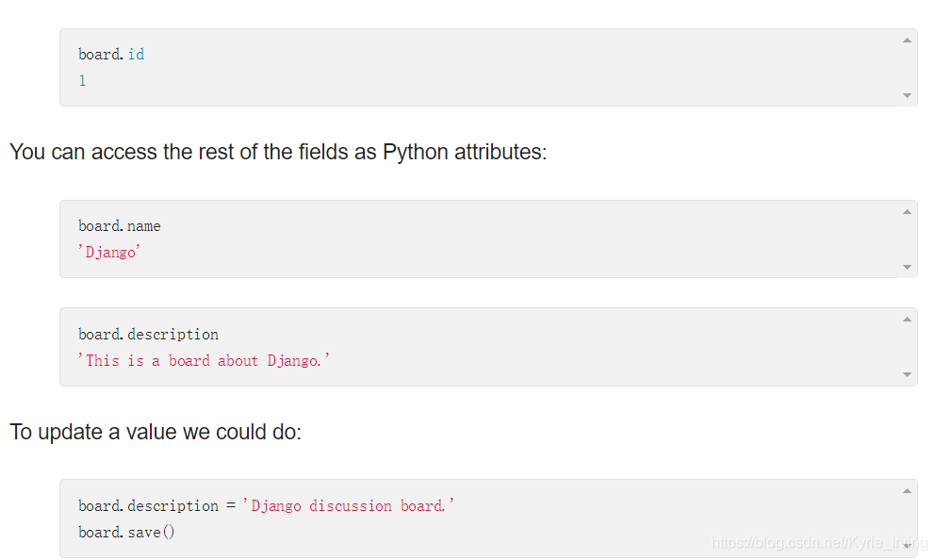Click the up arrow in the board.save() code block
Image resolution: width=936 pixels, height=560 pixels.
(907, 491)
